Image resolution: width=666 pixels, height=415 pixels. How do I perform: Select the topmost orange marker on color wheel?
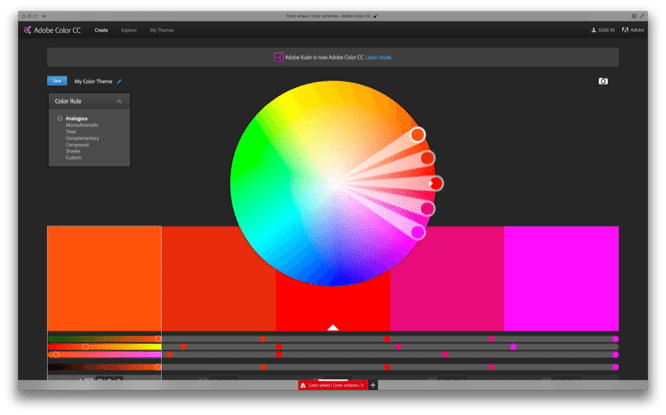tap(417, 135)
